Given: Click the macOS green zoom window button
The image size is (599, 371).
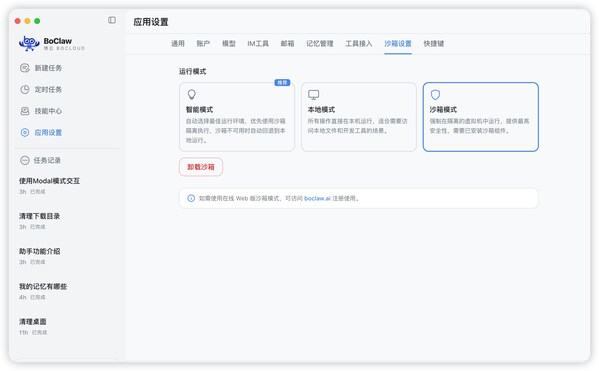Looking at the screenshot, I should (x=37, y=21).
